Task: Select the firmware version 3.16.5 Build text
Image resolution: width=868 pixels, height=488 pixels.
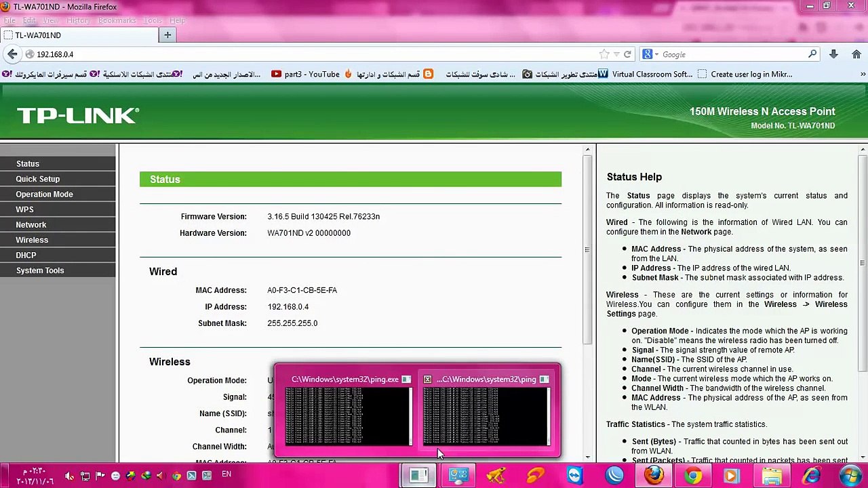Action: [x=323, y=217]
